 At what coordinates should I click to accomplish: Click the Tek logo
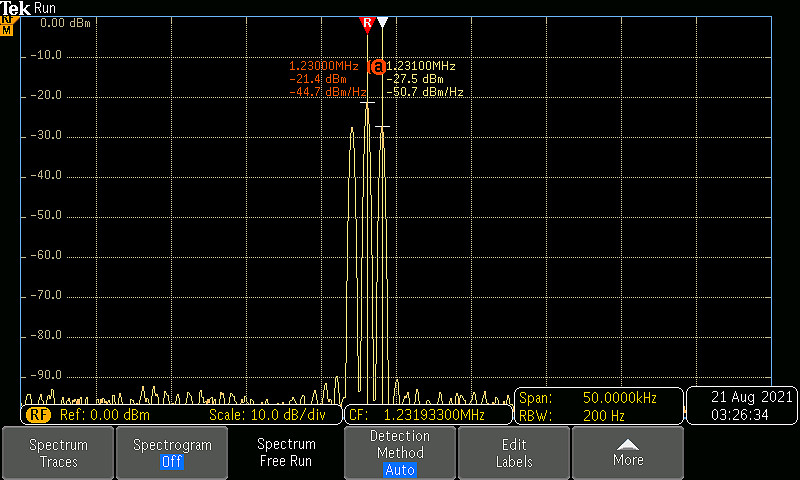pyautogui.click(x=15, y=8)
